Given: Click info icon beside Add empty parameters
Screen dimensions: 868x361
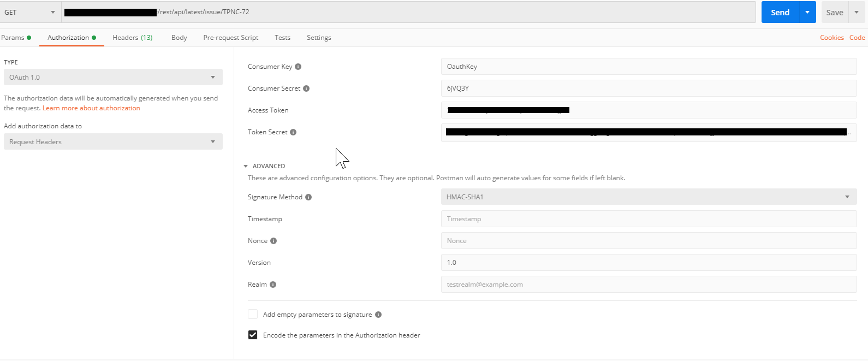Looking at the screenshot, I should point(378,315).
